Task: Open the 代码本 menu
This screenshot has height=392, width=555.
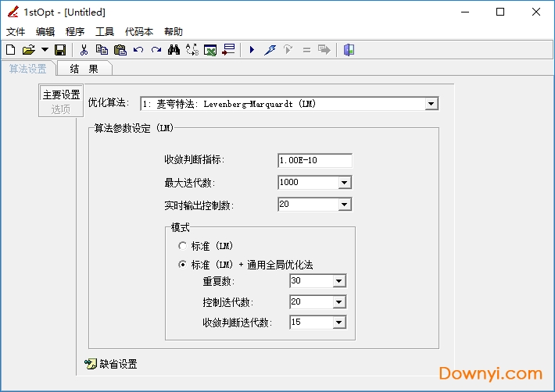Action: 139,32
